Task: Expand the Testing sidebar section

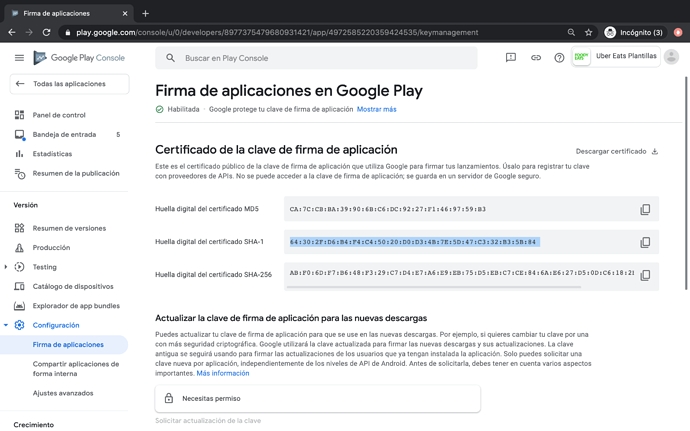Action: coord(6,267)
